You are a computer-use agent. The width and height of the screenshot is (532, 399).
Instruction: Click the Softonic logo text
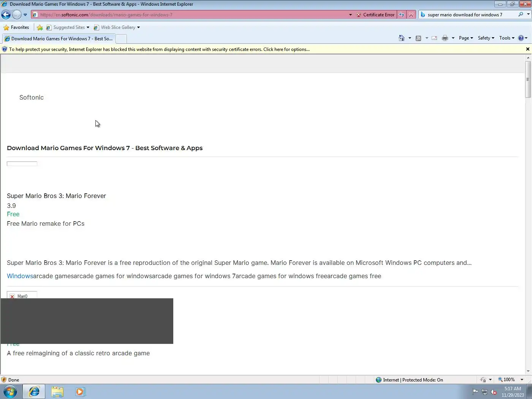(x=32, y=98)
